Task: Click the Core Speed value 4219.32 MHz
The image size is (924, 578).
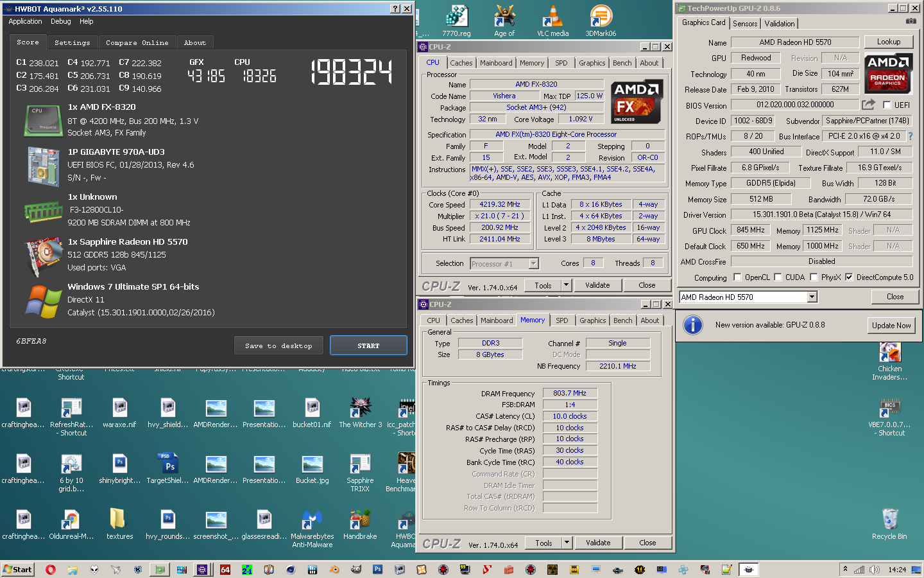Action: coord(500,204)
